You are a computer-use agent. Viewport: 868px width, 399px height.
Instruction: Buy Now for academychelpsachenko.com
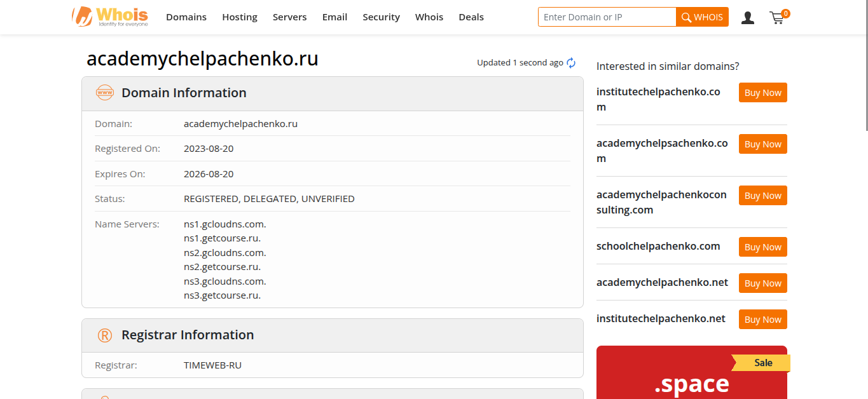click(x=762, y=144)
